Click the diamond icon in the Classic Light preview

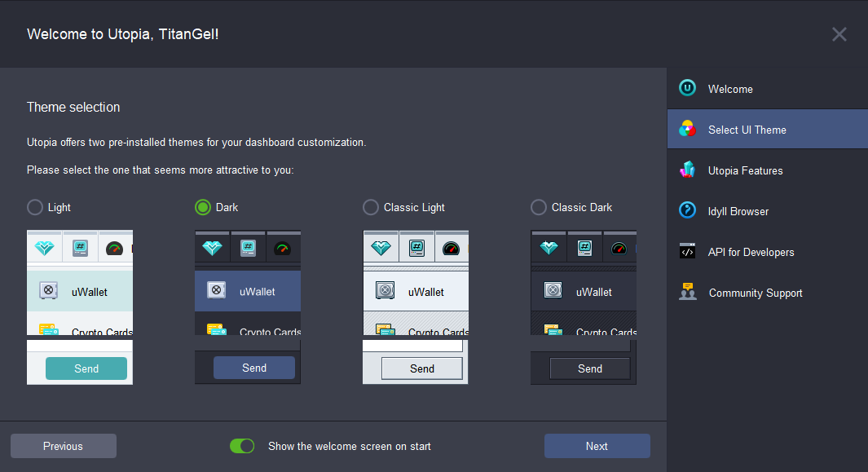(381, 248)
